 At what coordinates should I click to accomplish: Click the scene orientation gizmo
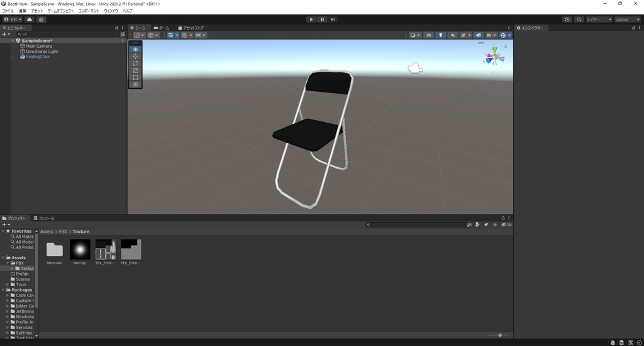point(494,58)
